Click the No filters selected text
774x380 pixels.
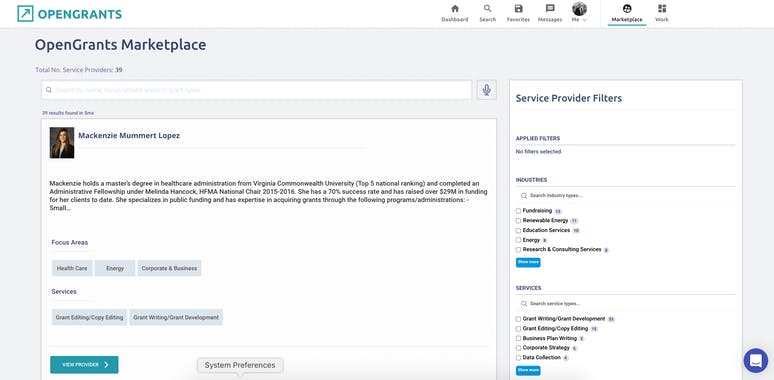tap(539, 152)
